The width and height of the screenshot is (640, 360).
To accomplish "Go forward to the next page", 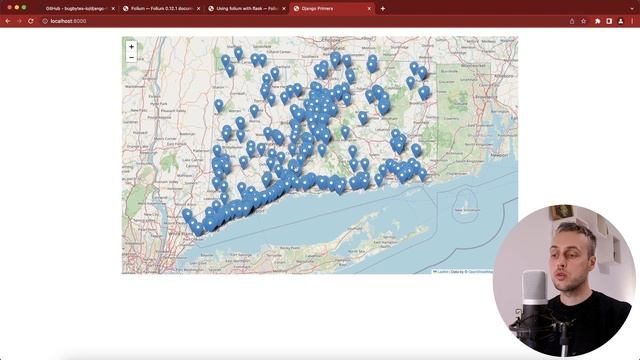I will (19, 21).
